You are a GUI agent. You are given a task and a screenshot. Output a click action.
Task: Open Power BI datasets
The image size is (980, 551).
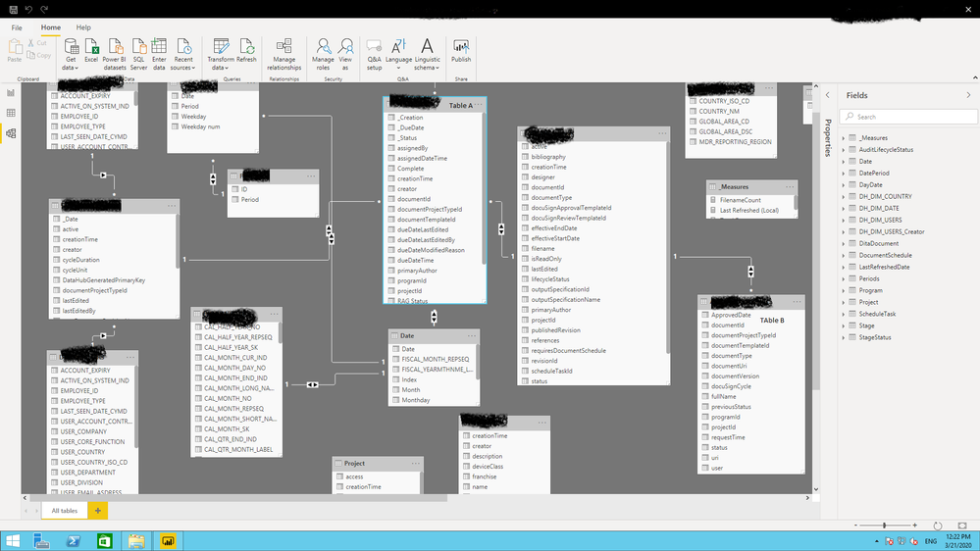click(x=115, y=54)
